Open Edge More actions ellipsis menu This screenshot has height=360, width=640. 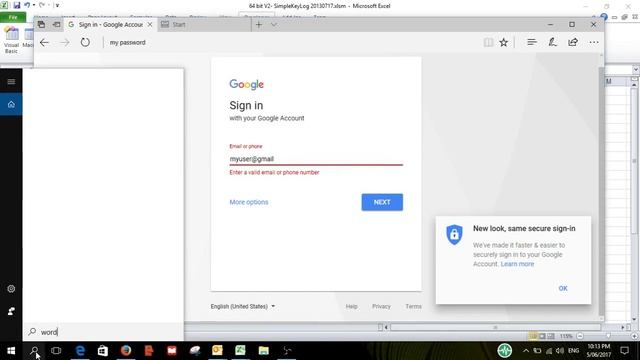click(x=594, y=42)
